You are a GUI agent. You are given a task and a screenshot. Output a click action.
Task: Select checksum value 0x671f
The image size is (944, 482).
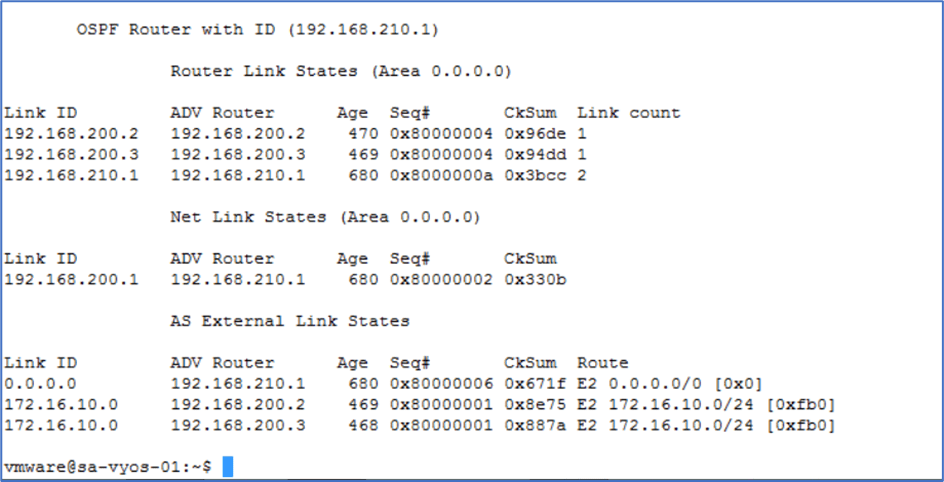click(x=531, y=384)
